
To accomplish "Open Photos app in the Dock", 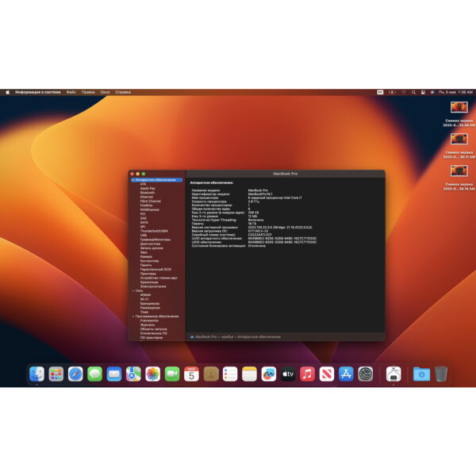I will point(152,374).
